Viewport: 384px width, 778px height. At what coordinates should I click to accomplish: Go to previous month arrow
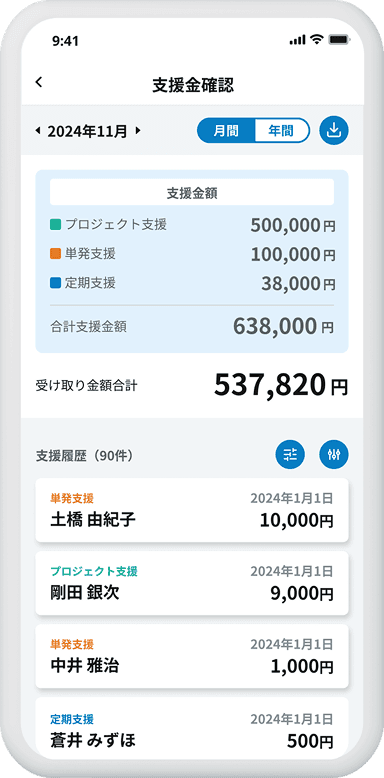[x=38, y=131]
